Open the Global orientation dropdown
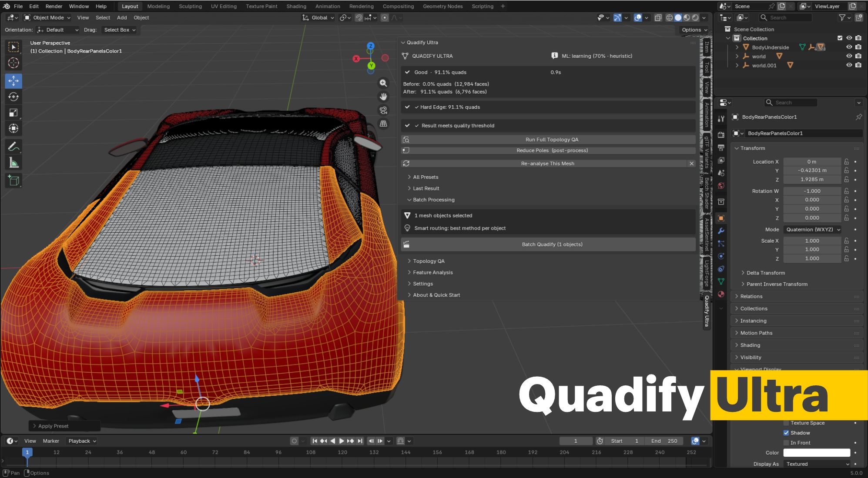Image resolution: width=868 pixels, height=478 pixels. 319,18
